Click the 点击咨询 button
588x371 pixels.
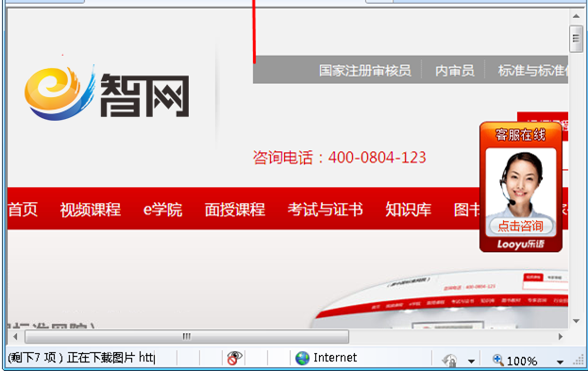click(520, 227)
